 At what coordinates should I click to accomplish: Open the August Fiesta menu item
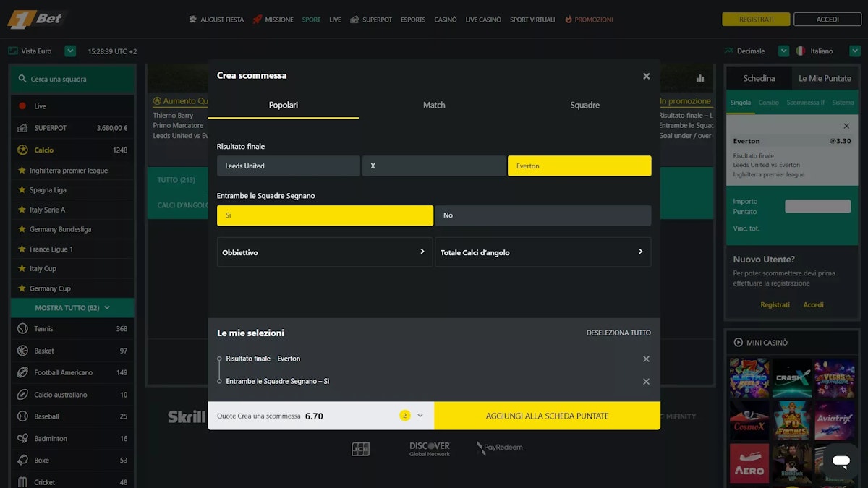coord(216,20)
